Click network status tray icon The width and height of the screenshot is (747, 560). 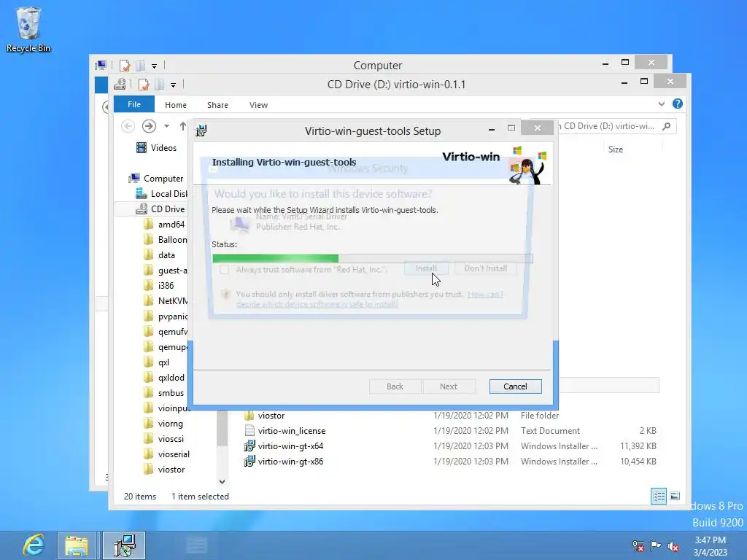[x=638, y=546]
